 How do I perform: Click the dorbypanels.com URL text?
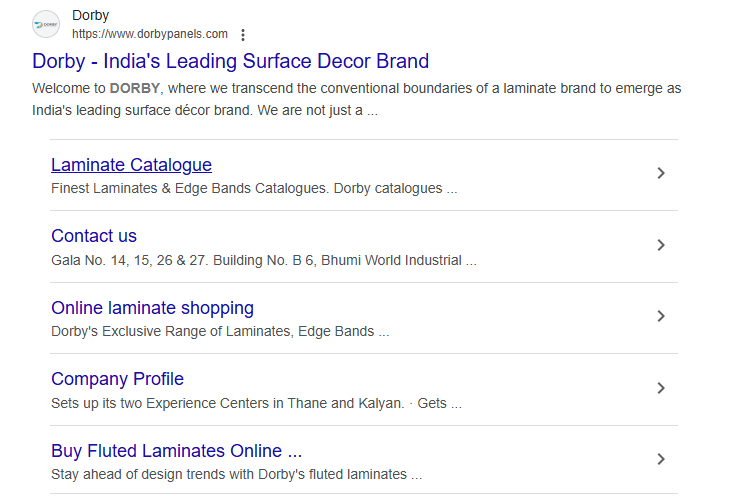pyautogui.click(x=150, y=34)
